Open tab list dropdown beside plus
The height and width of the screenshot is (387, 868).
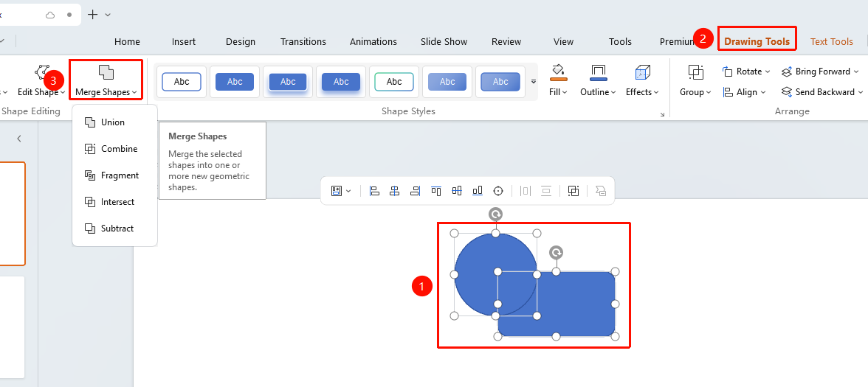coord(108,15)
